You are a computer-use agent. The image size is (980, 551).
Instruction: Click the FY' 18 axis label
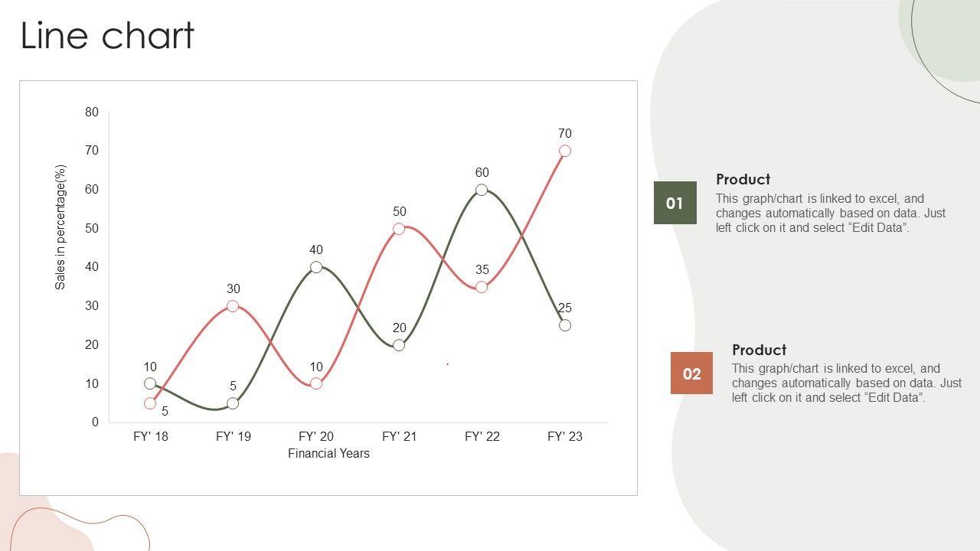(x=150, y=436)
